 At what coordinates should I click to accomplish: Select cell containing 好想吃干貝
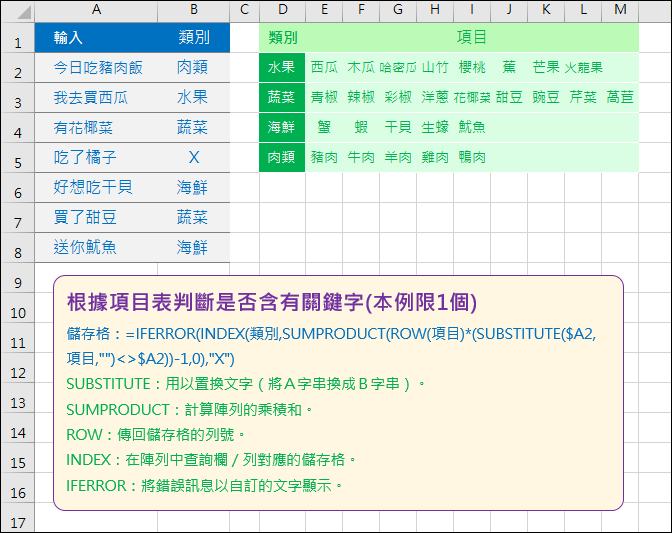click(x=96, y=188)
